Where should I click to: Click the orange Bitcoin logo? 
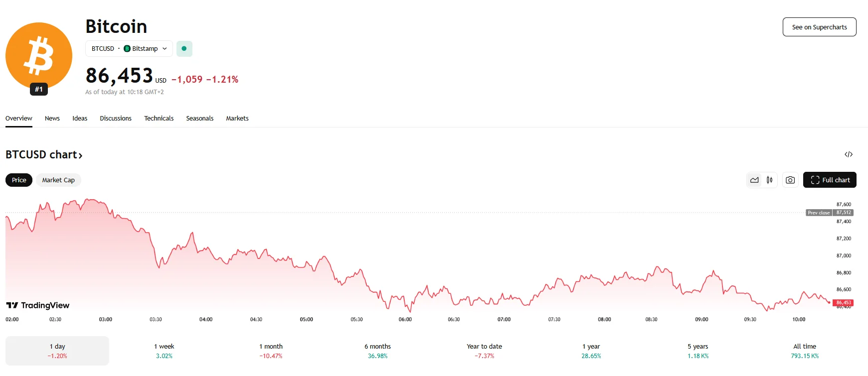click(39, 55)
